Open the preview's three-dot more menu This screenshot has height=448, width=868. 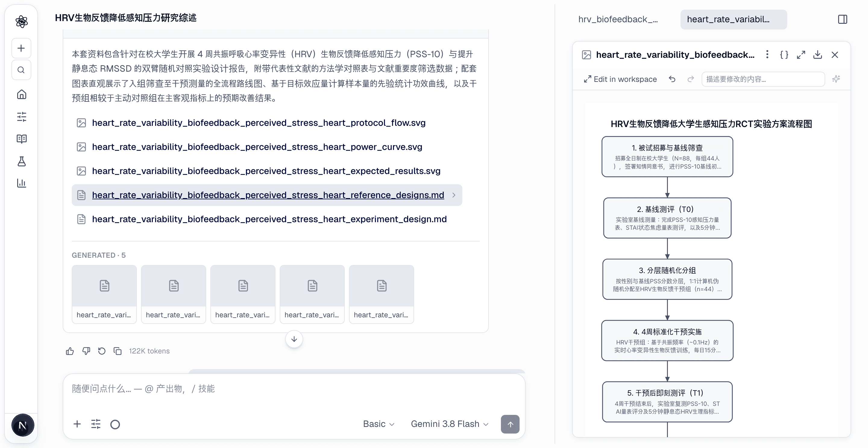point(767,54)
